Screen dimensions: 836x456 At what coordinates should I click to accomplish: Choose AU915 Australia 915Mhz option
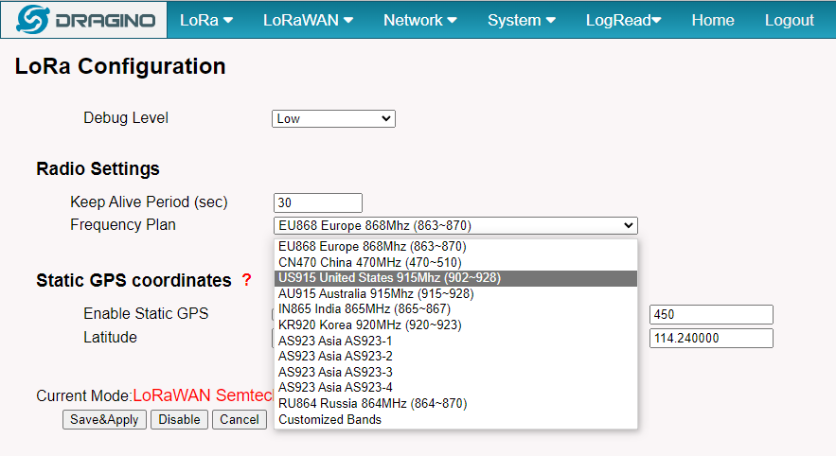pos(455,294)
